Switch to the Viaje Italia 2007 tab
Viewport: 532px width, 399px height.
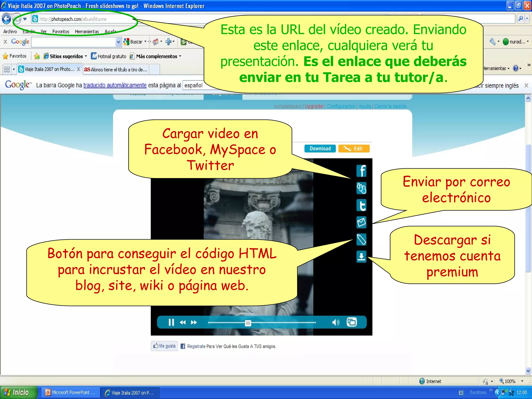47,69
